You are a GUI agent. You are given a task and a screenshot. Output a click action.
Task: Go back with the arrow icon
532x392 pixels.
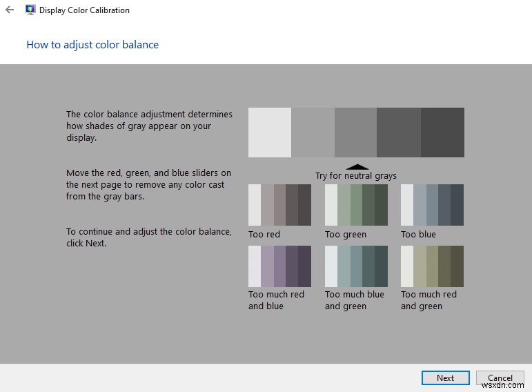tap(10, 10)
